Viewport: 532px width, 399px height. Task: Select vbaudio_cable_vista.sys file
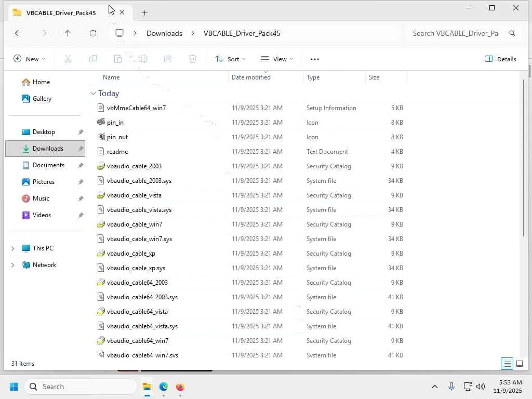(139, 210)
